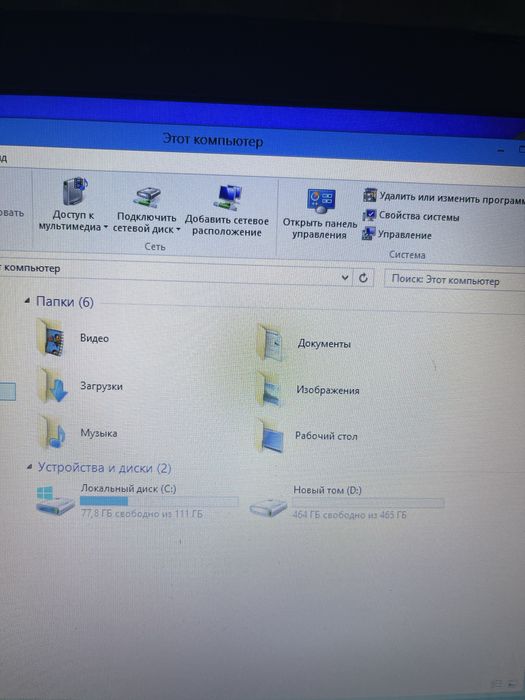Select the Локальный диск (C:) drive icon
The width and height of the screenshot is (525, 700).
point(55,501)
